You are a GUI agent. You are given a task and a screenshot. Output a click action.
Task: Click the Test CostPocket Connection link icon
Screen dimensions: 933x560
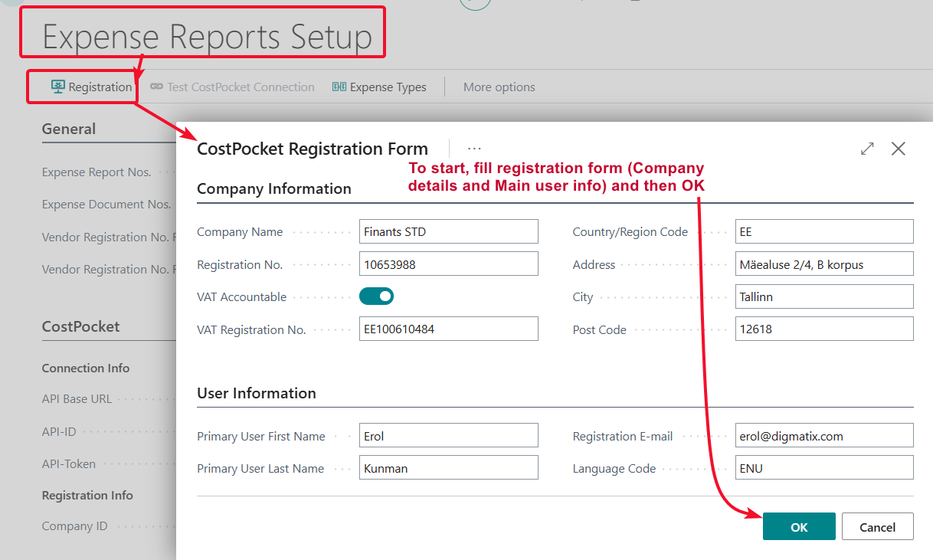(156, 87)
